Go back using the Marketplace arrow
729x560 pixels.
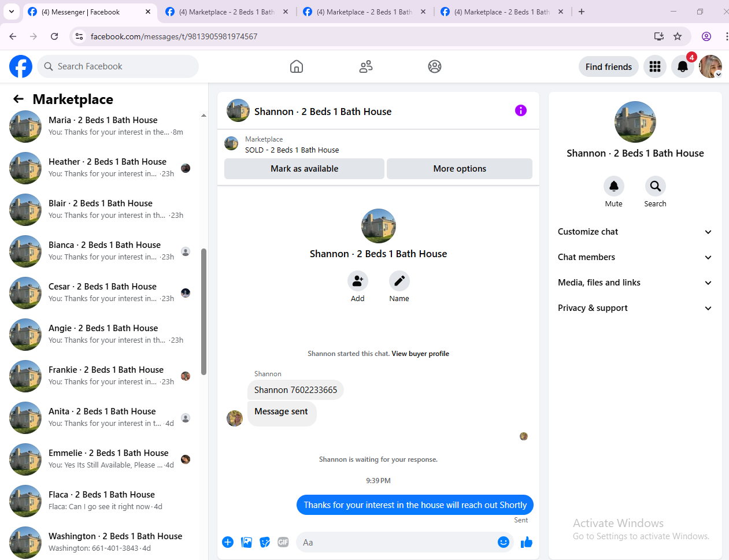point(18,99)
